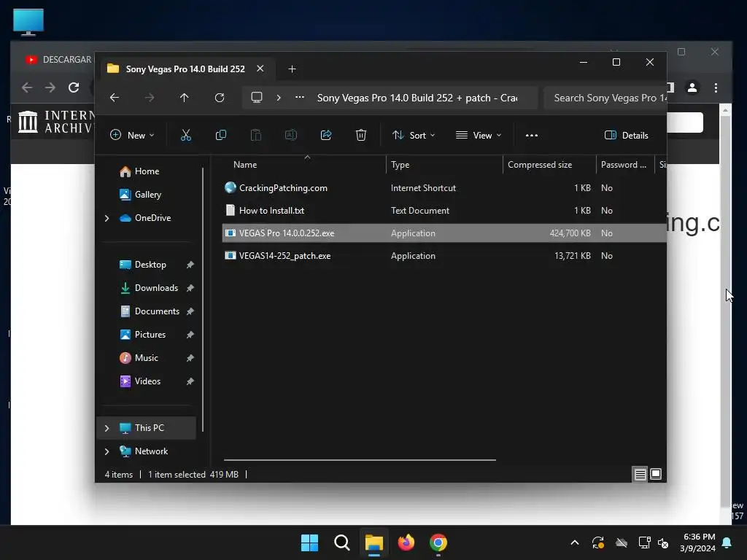Open Gallery in the navigation pane
Screen dimensions: 747x560
point(147,195)
